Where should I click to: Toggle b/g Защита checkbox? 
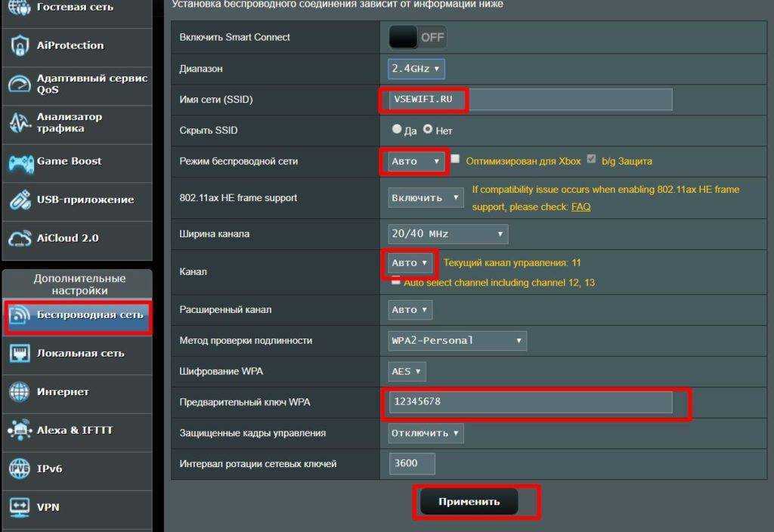[591, 159]
